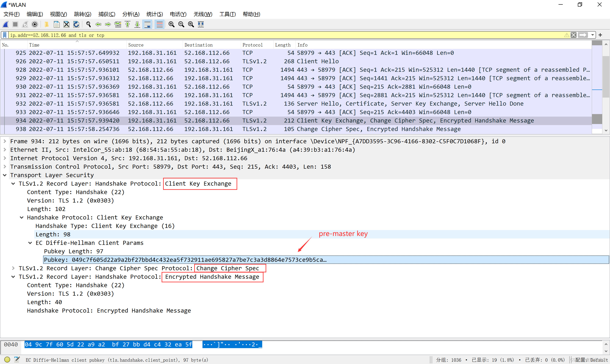
Task: Click the clear display filter button
Action: pos(574,35)
